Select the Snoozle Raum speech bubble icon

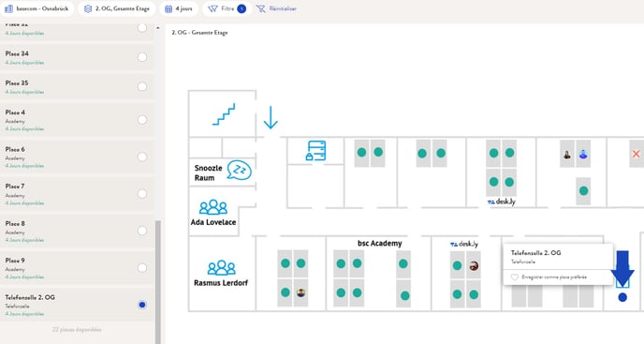pyautogui.click(x=240, y=170)
